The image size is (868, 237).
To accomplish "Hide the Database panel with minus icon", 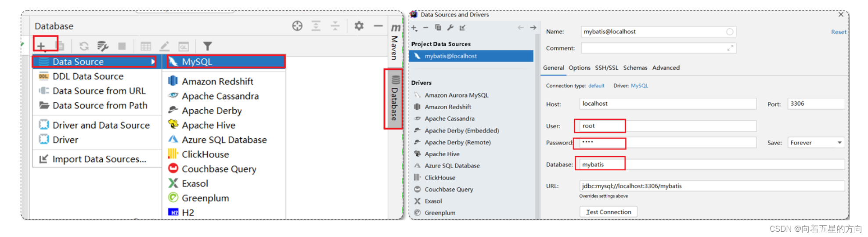I will (x=378, y=26).
